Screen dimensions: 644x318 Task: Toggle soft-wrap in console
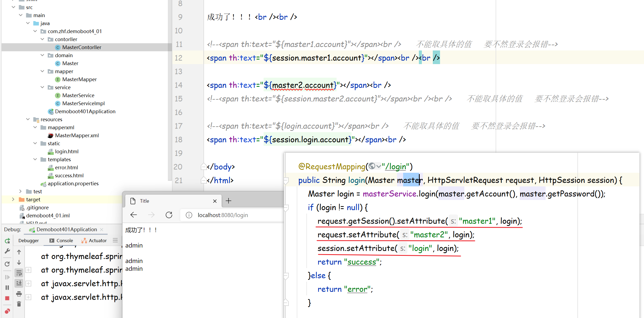(x=19, y=273)
